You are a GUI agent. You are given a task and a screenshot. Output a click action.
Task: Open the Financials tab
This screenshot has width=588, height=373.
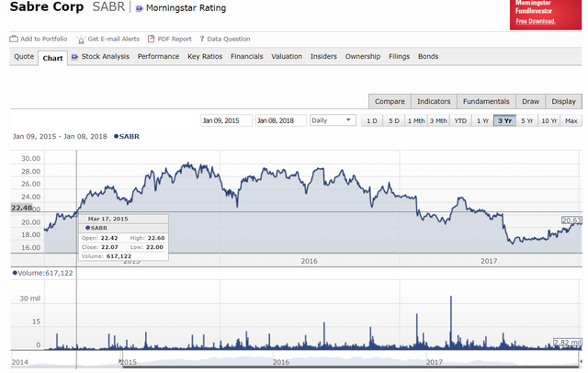click(247, 56)
